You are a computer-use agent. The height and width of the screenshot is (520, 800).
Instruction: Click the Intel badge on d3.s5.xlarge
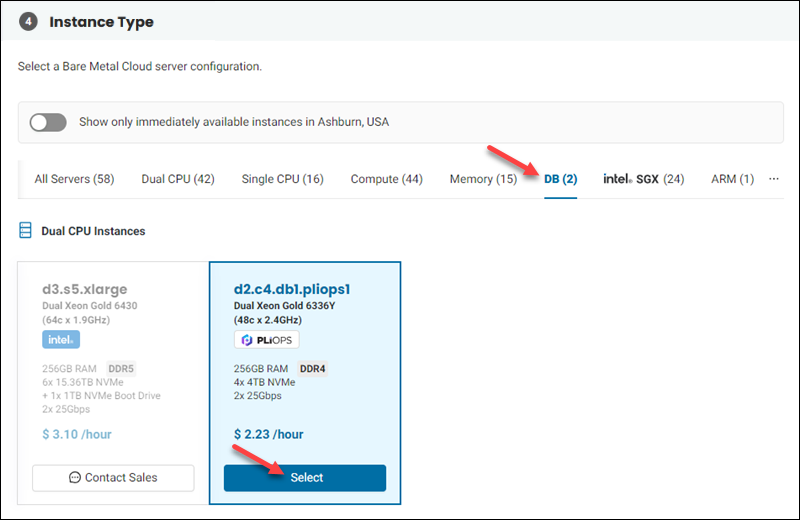(x=61, y=340)
